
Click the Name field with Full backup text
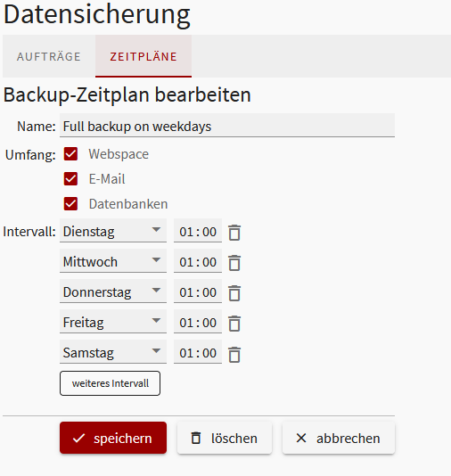(227, 126)
